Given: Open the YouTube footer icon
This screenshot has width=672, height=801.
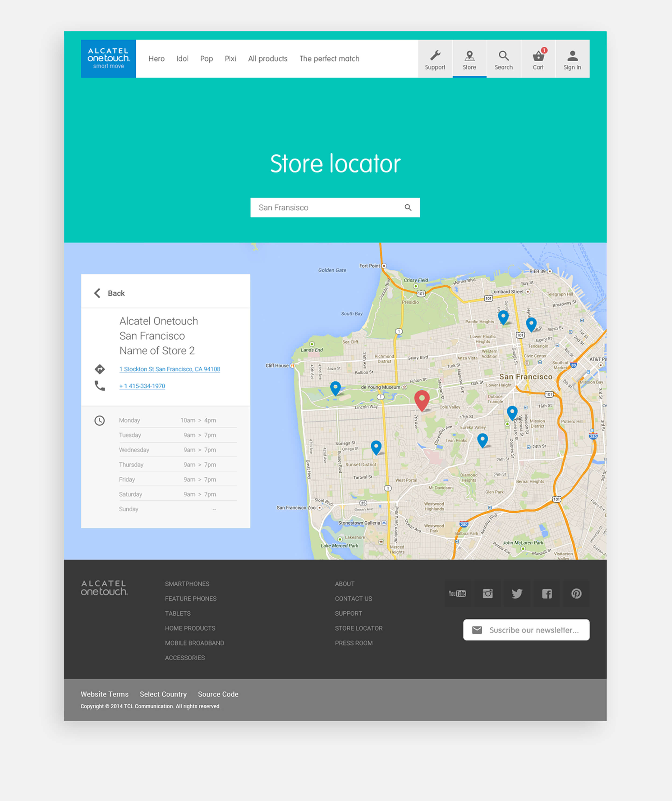Looking at the screenshot, I should 457,594.
